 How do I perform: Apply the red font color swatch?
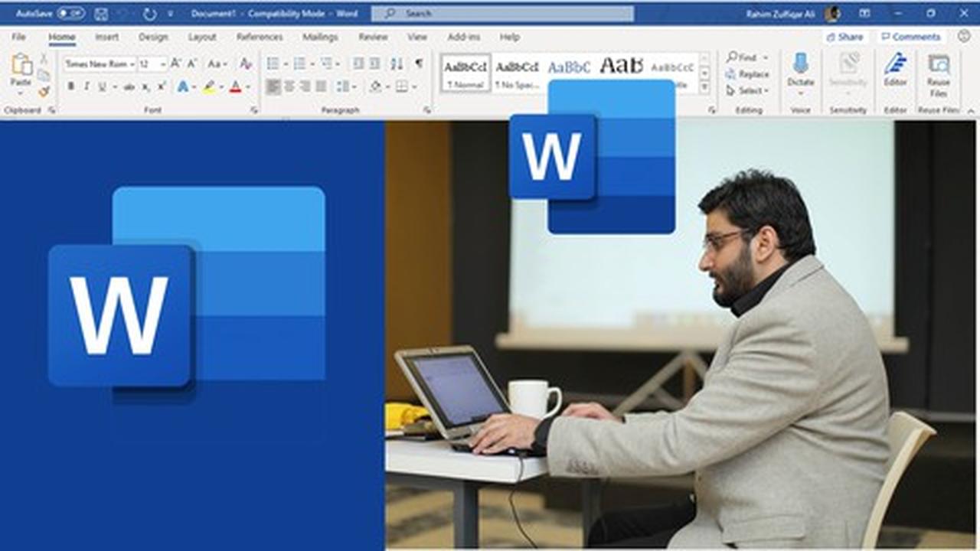coord(235,86)
